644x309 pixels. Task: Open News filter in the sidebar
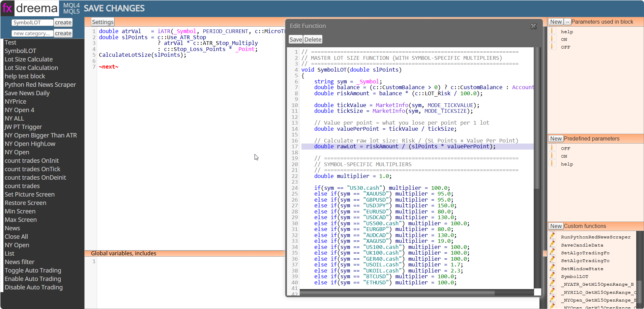click(20, 262)
